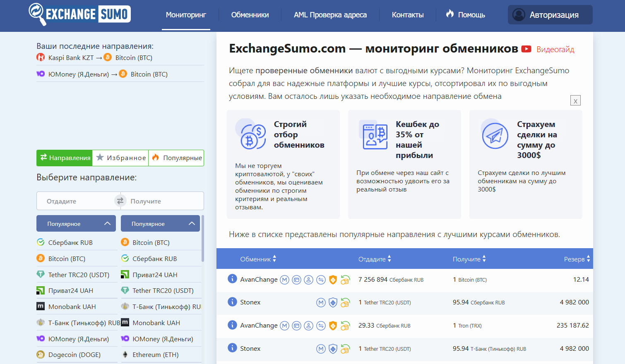Click the ExchangeSumo logo
Viewport: 625px width, 364px height.
(x=80, y=14)
